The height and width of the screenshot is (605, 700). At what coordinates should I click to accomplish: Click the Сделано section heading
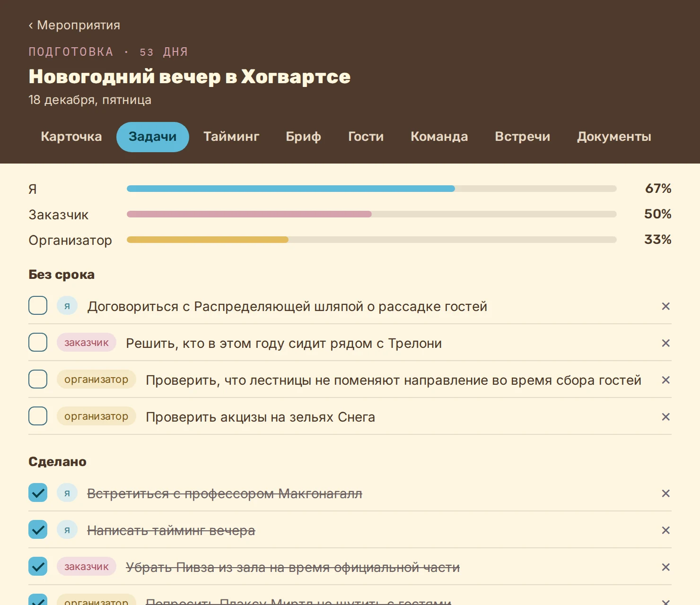57,462
